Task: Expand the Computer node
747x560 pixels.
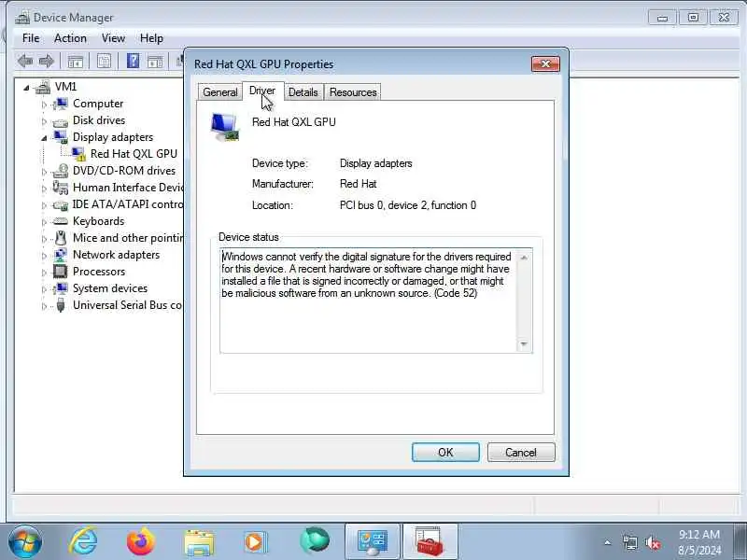Action: click(44, 105)
